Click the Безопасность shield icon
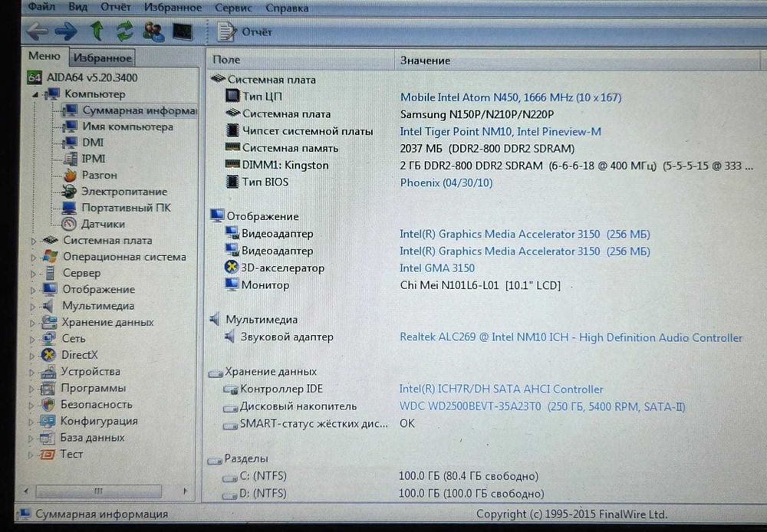 (x=48, y=405)
